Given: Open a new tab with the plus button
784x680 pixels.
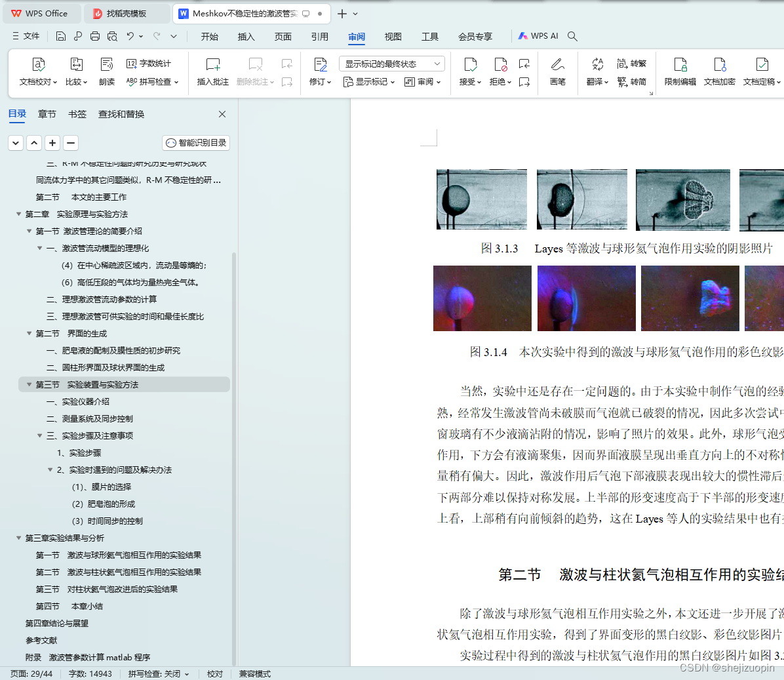Looking at the screenshot, I should point(342,14).
